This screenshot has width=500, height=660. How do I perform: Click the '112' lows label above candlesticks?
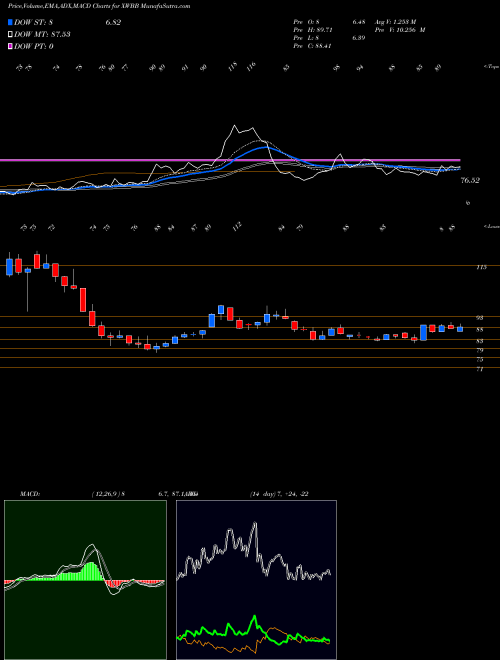237,226
